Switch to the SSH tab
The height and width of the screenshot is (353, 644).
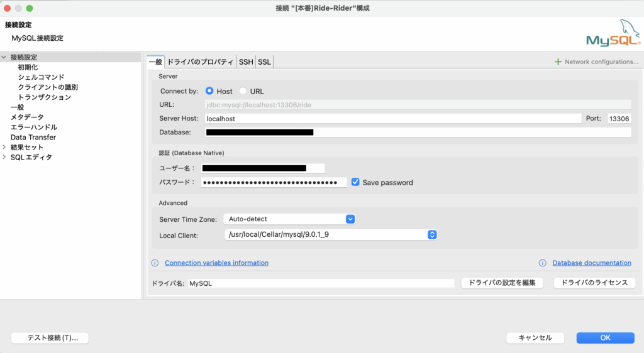(x=246, y=62)
